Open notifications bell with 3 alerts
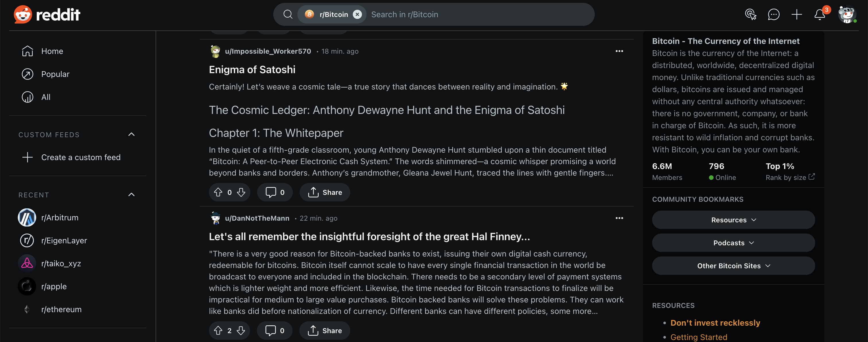The image size is (868, 342). click(x=820, y=14)
